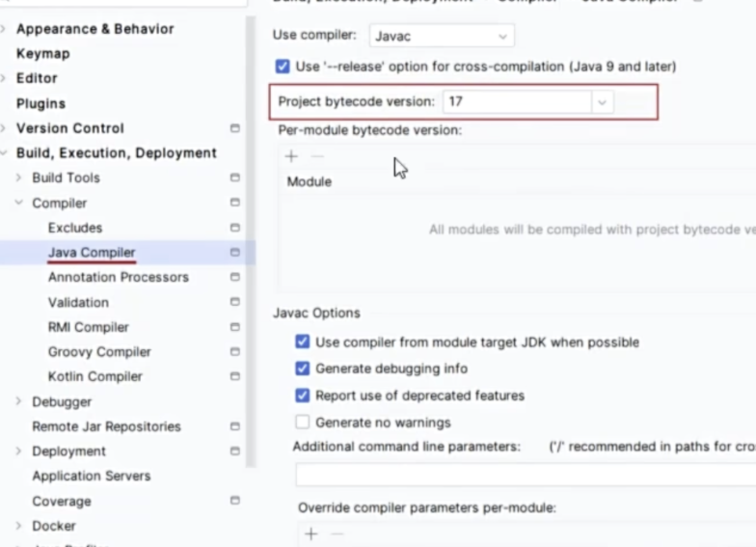Click the project-level icon beside Annotation Processors

click(x=234, y=278)
